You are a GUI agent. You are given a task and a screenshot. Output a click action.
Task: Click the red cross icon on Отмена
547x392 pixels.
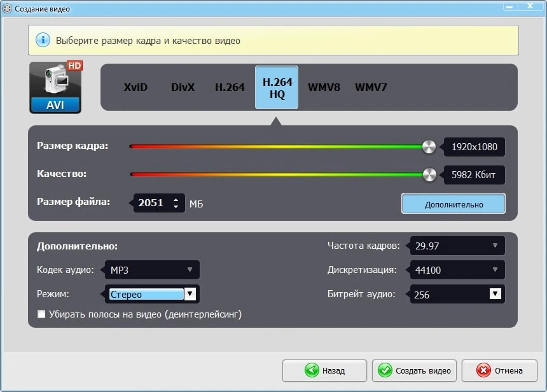(483, 370)
